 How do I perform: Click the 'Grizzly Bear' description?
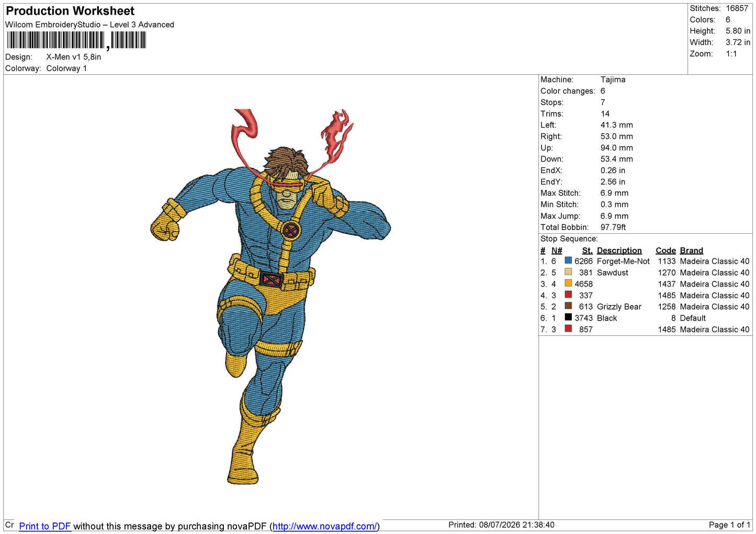(x=619, y=307)
